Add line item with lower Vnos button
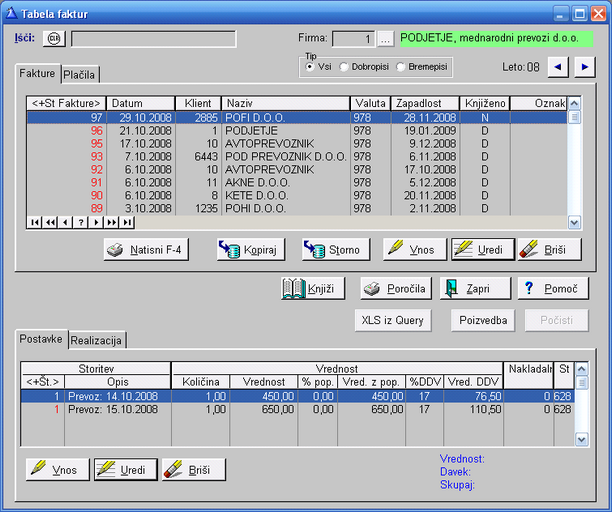The width and height of the screenshot is (612, 512). tap(58, 470)
